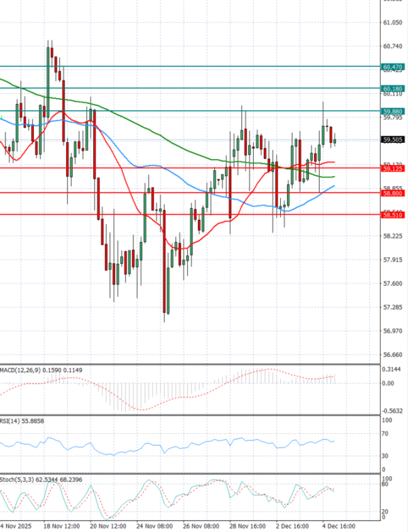The height and width of the screenshot is (532, 408).
Task: Click the 60.470 resistance price label
Action: tap(394, 67)
